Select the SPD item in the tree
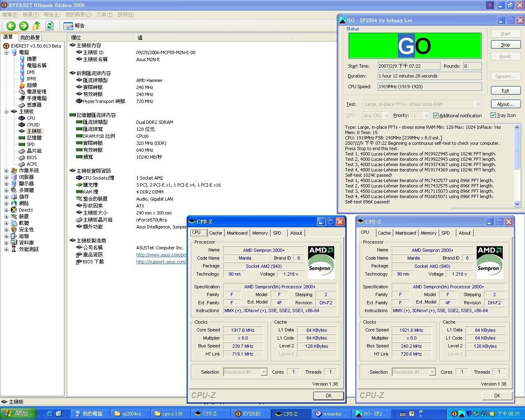Screen dimensions: 525x420 tap(31, 144)
